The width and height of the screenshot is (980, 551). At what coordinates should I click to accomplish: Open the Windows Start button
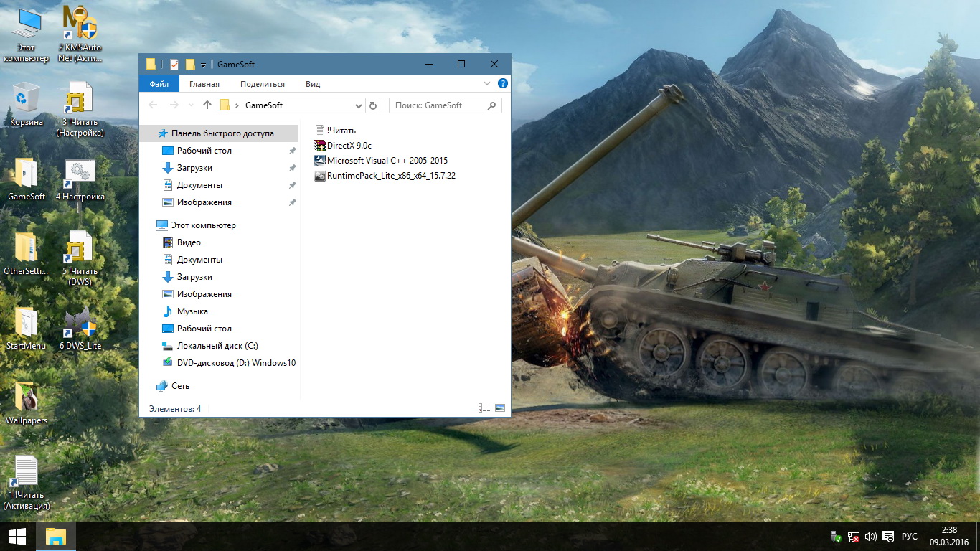[x=17, y=537]
